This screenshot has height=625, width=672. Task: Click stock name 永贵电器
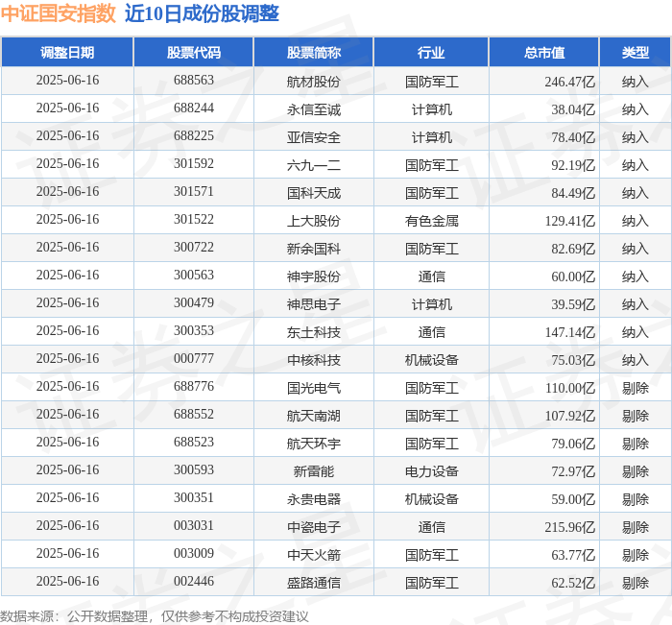coord(314,499)
